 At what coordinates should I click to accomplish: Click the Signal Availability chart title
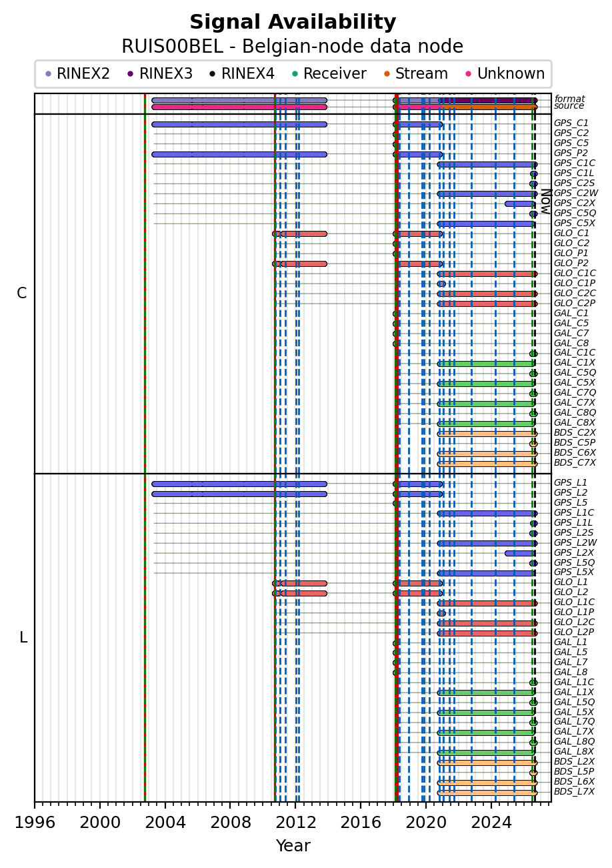(x=293, y=23)
